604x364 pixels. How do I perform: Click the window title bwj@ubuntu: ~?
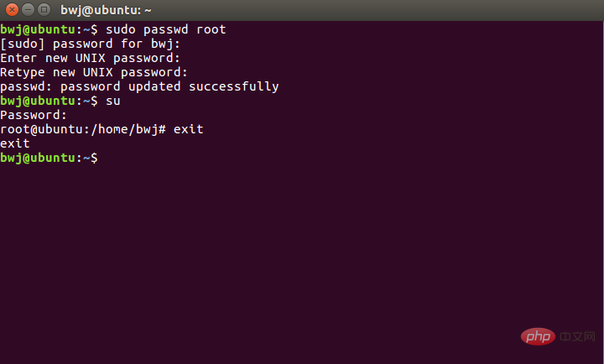pos(104,10)
